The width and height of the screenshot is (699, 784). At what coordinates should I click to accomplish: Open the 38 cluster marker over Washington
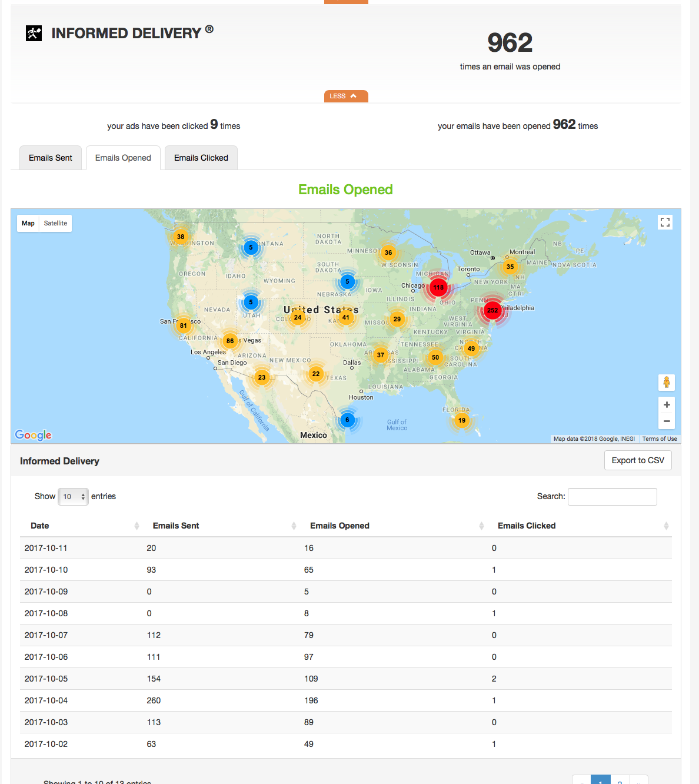click(181, 237)
